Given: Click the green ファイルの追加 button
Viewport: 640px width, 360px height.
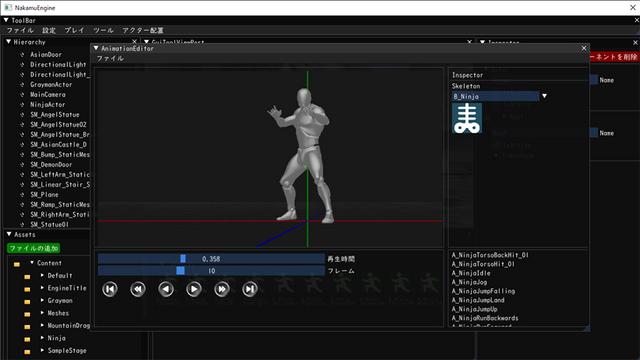Looking at the screenshot, I should point(33,248).
